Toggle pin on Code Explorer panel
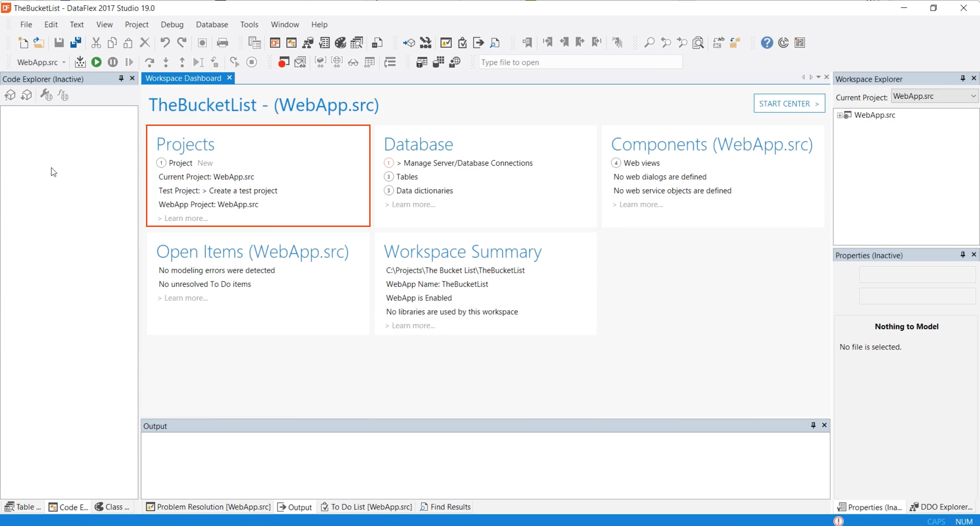 point(121,78)
